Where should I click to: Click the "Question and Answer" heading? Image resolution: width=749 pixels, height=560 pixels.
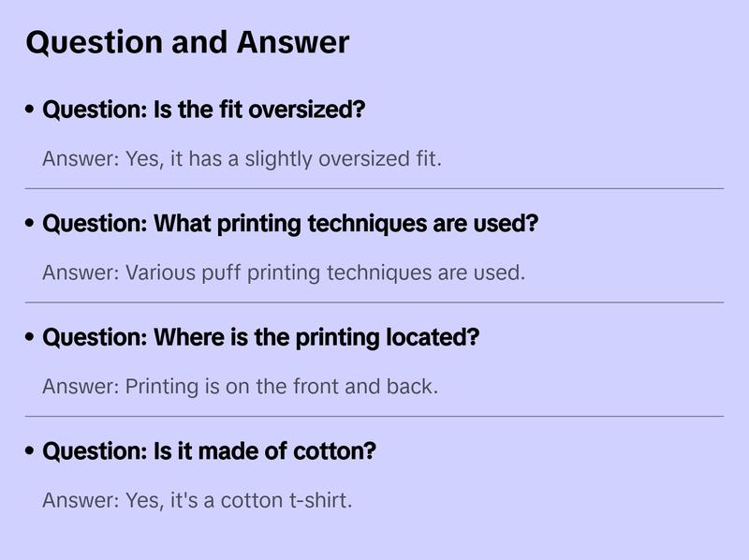pyautogui.click(x=187, y=42)
